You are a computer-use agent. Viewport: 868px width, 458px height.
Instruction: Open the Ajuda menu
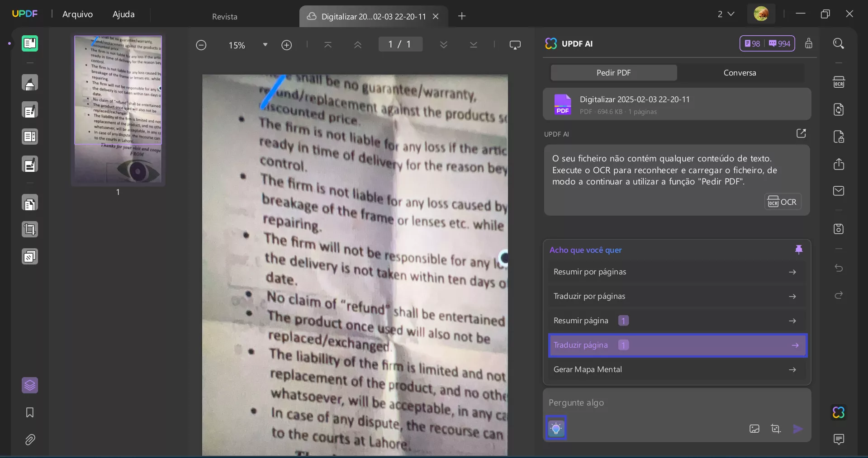click(123, 14)
